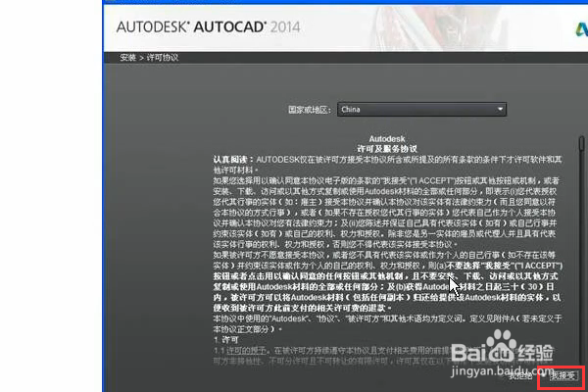The image size is (588, 392).
Task: Click the '1. 许可' section heading
Action: [226, 340]
